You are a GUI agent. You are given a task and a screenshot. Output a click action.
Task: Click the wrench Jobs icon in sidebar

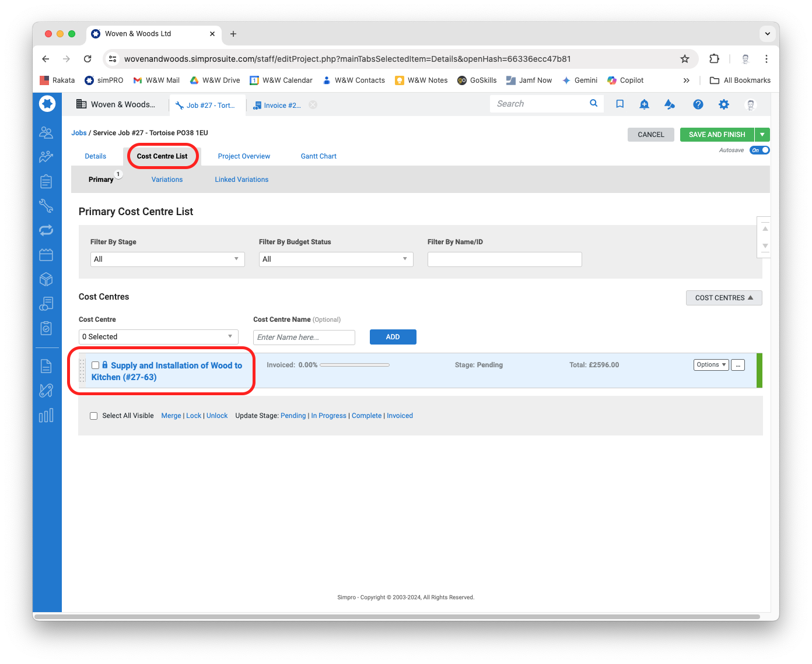pyautogui.click(x=46, y=206)
